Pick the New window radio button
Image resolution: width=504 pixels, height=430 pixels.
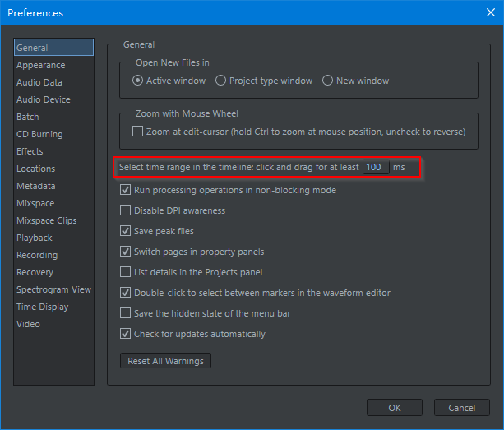[328, 81]
